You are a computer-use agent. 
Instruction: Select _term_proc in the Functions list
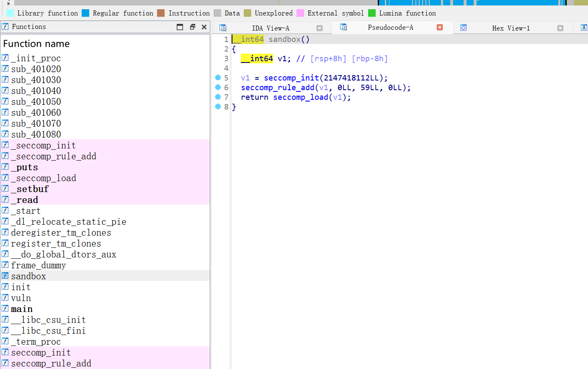(105, 341)
